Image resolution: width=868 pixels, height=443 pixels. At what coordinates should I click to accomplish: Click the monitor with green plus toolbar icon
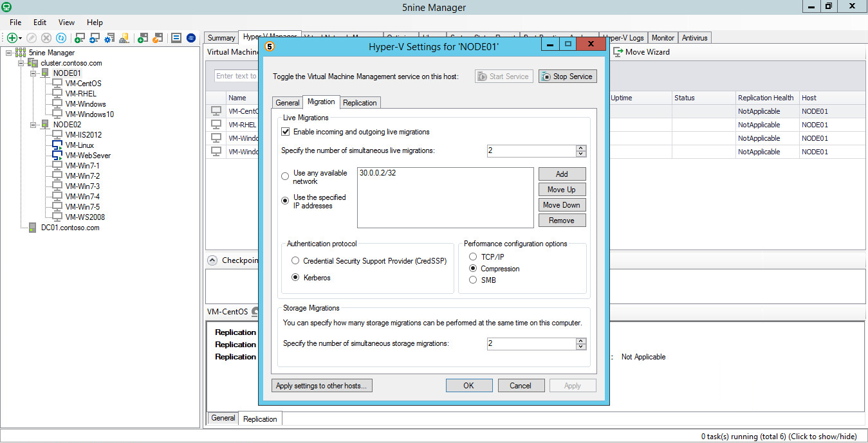tap(80, 39)
